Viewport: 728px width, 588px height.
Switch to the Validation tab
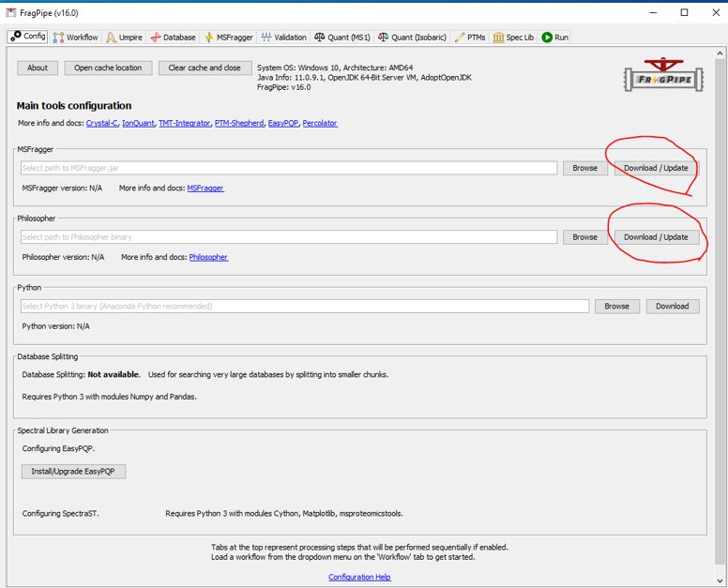pos(283,38)
